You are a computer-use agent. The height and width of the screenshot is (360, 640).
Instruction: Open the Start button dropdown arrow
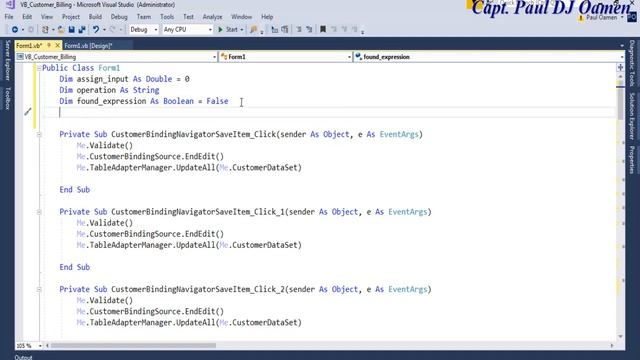tap(242, 30)
